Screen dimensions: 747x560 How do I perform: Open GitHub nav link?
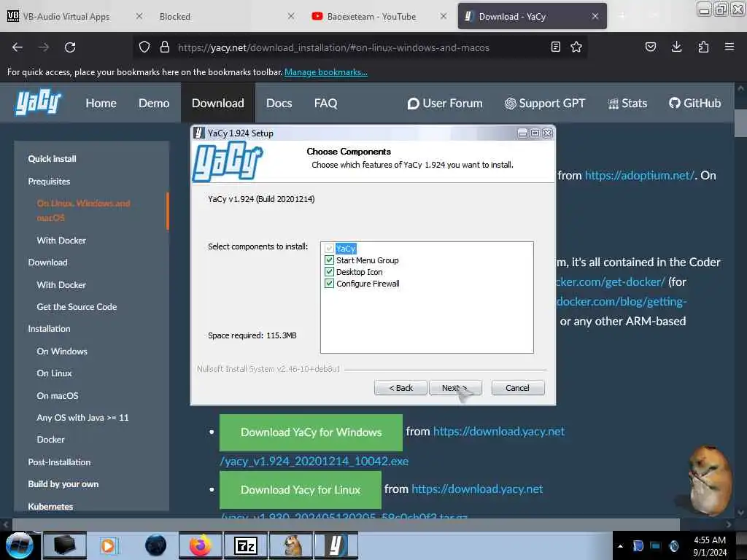[694, 103]
